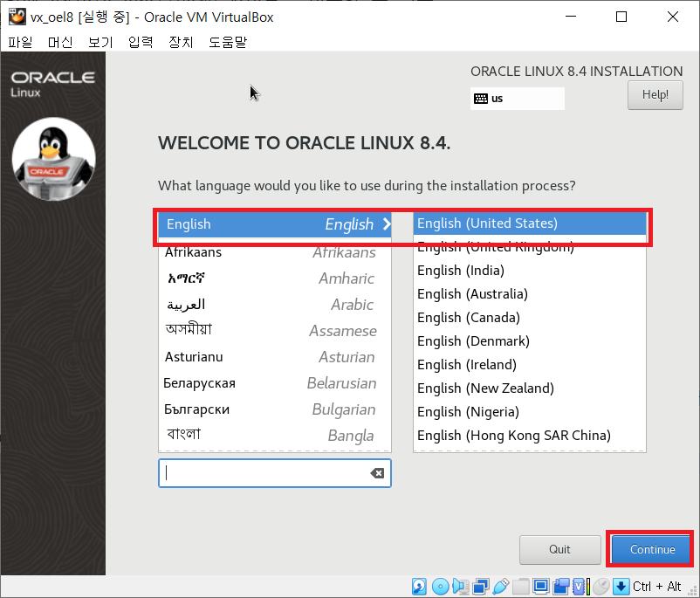
Task: Click Continue to proceed with installation
Action: click(x=652, y=549)
